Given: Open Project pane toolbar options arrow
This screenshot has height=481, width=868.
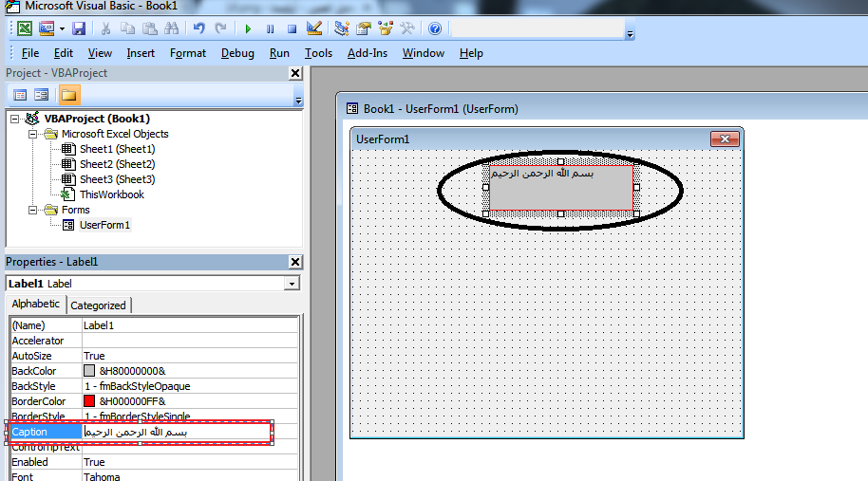Looking at the screenshot, I should pos(298,101).
